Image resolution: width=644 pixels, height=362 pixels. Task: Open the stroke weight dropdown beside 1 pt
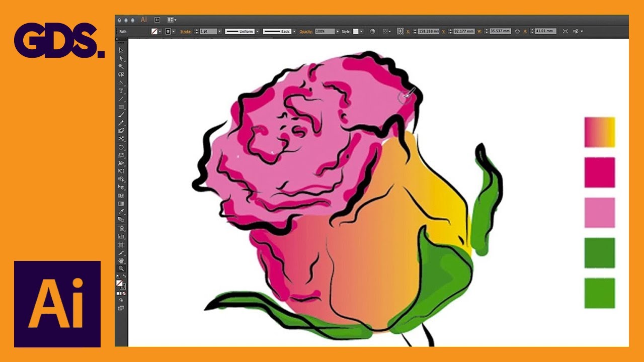[219, 31]
